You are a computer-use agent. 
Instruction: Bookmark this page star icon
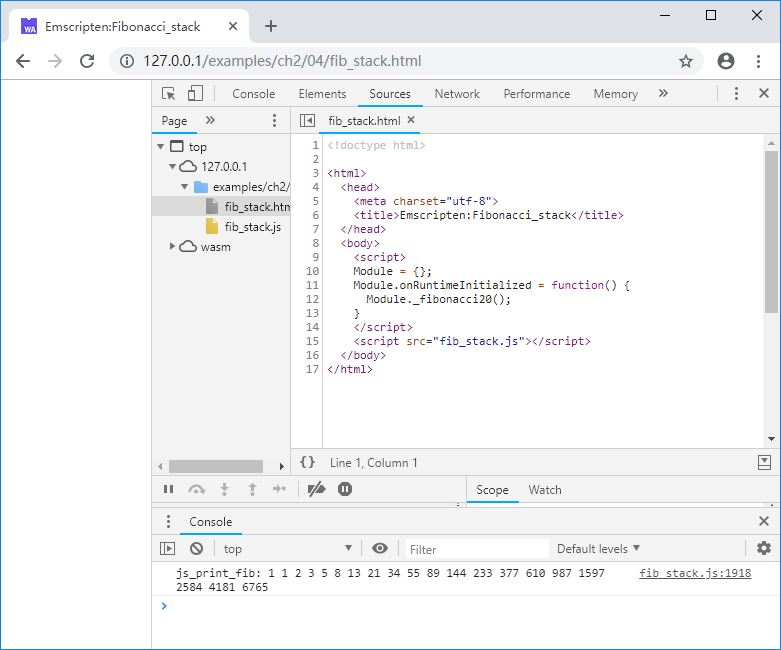686,61
